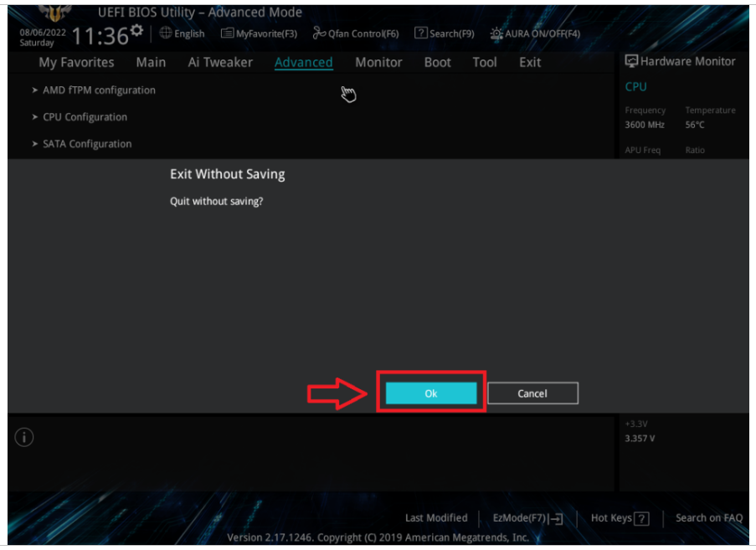Click the 56°C temperature value

(x=695, y=125)
